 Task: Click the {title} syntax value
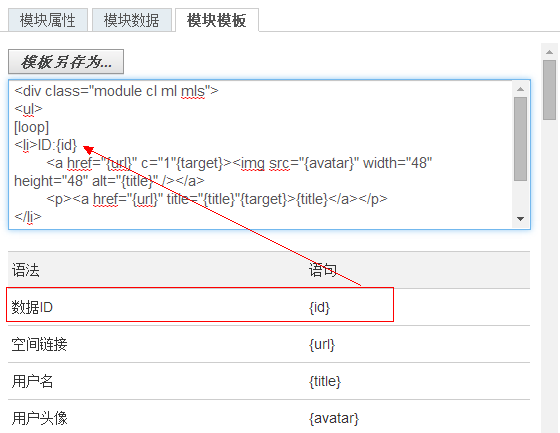325,381
